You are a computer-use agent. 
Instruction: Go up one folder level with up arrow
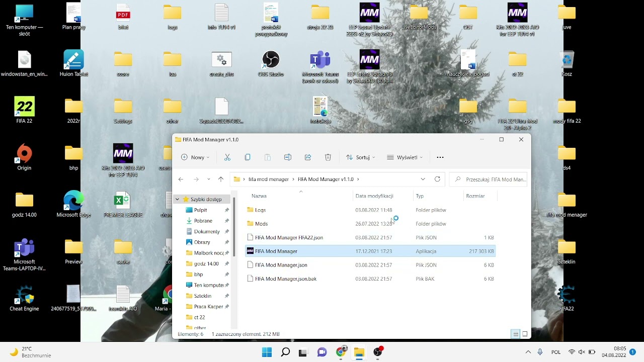pos(221,179)
